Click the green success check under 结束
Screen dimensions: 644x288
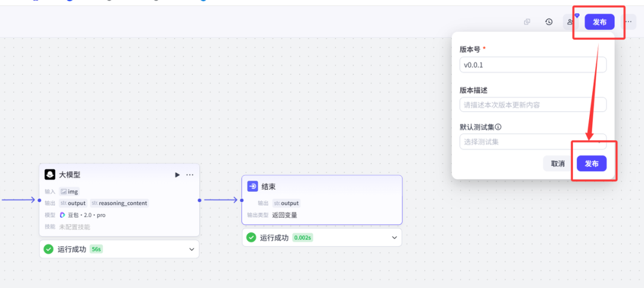point(251,237)
